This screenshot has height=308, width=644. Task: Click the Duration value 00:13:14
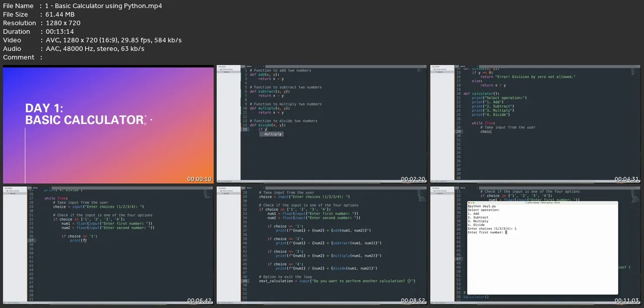pos(59,31)
